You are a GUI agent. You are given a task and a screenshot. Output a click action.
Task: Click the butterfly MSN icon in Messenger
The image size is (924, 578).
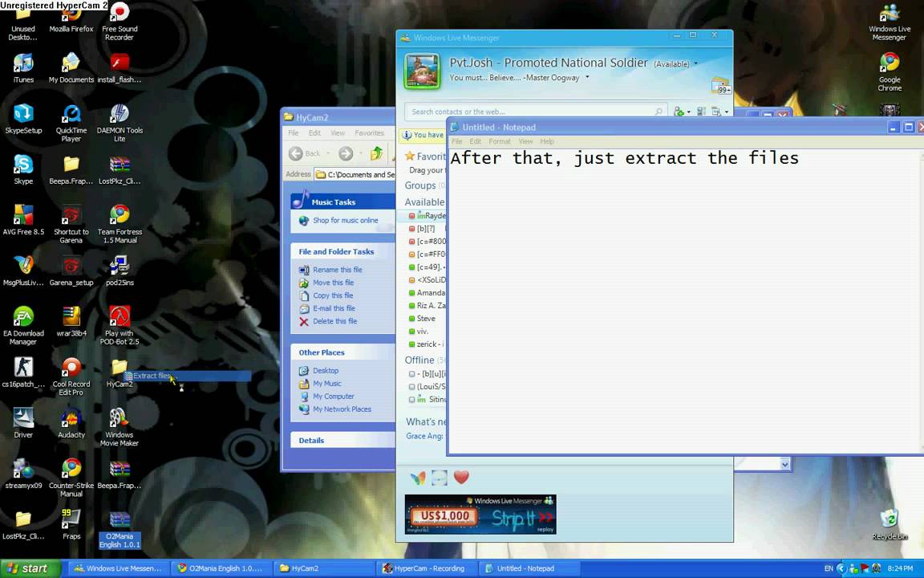point(418,477)
